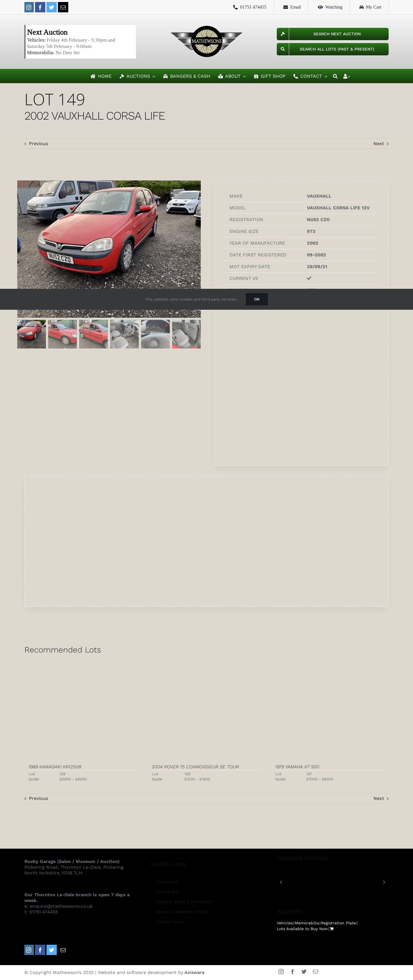Open My Cart link
The image size is (413, 980).
pos(370,7)
